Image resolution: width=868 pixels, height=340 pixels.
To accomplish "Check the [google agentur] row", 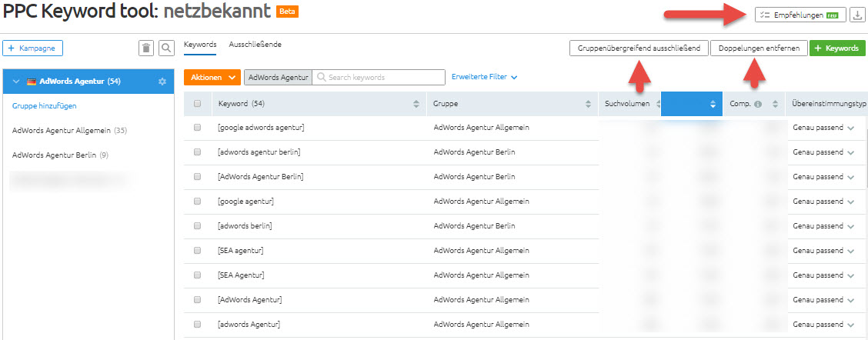I will pyautogui.click(x=198, y=201).
